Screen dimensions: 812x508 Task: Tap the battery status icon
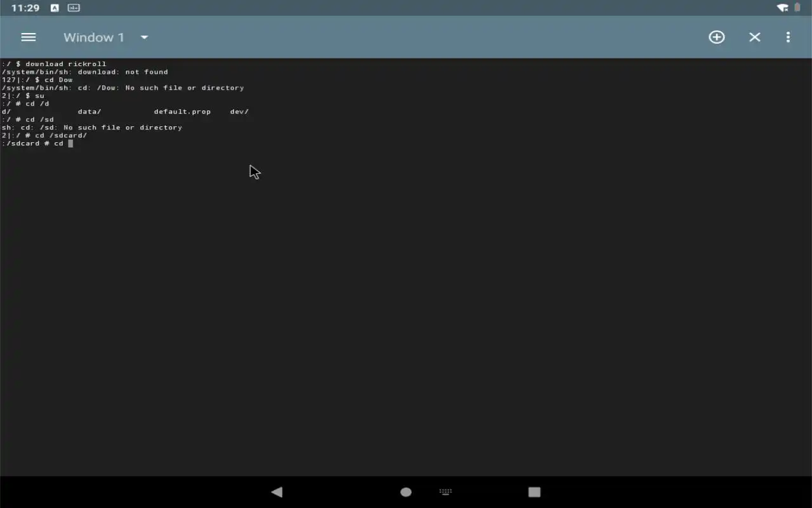(797, 8)
